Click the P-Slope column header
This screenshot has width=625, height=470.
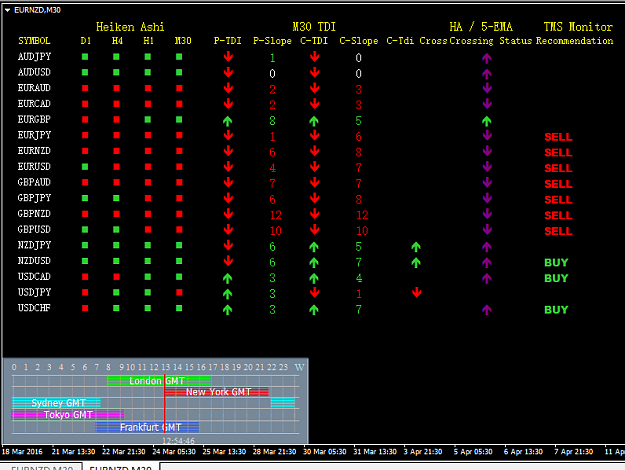click(272, 41)
